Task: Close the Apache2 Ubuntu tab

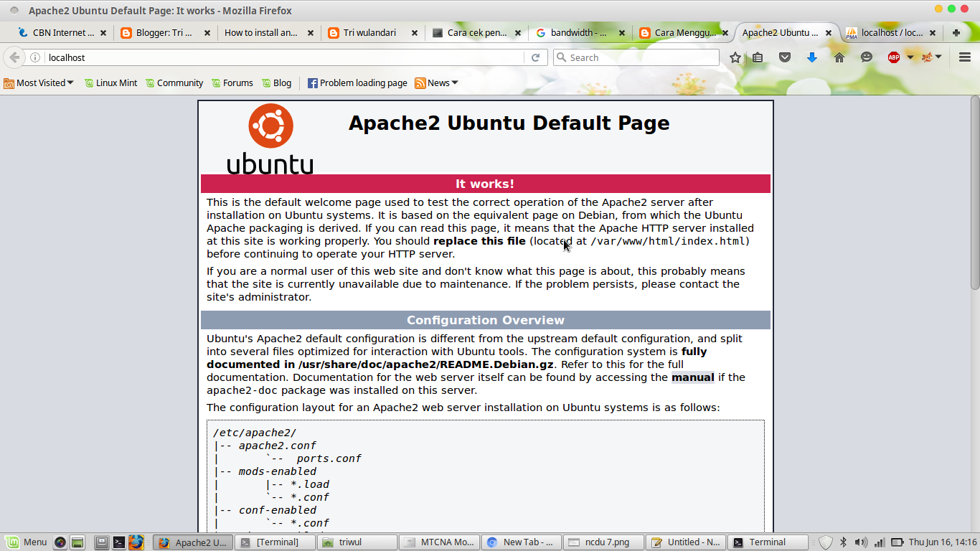Action: coord(829,33)
